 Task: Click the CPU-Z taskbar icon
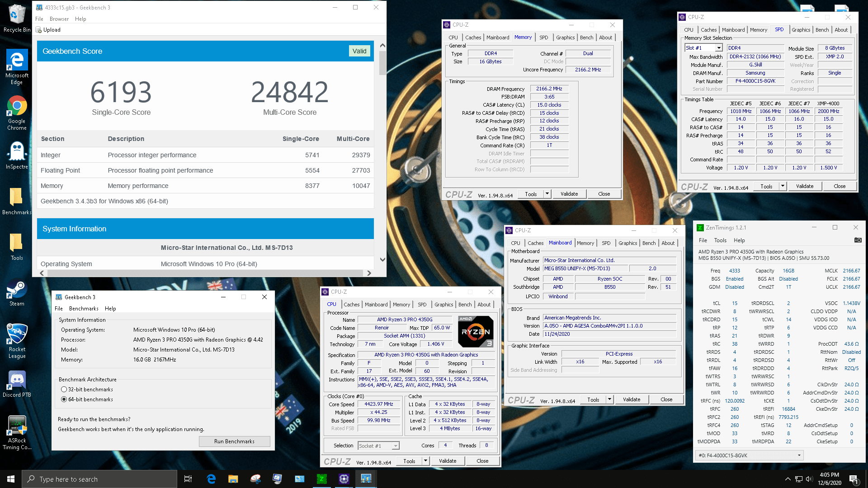coord(344,479)
